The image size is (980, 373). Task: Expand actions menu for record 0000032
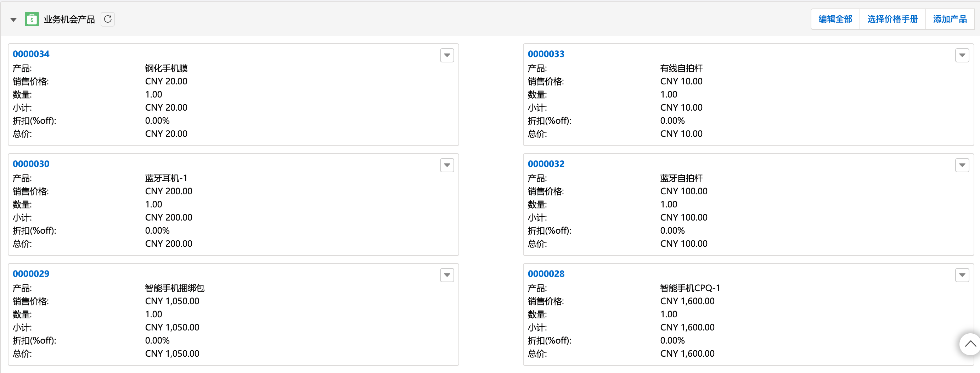[962, 165]
